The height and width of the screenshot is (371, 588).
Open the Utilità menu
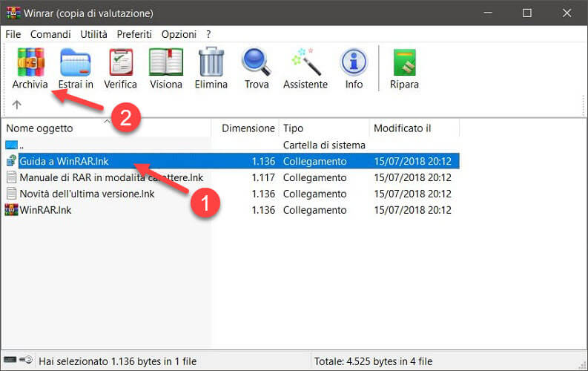coord(93,35)
